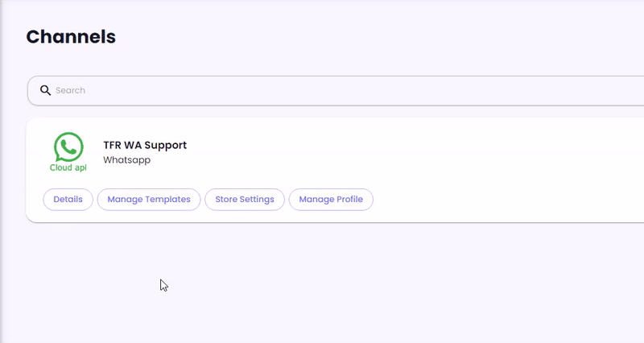Click the Channels page heading
This screenshot has height=343, width=644.
tap(71, 36)
